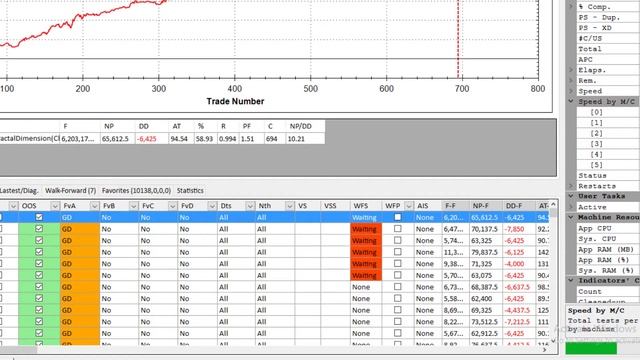Collapse the Machine Resources section
640x360 pixels.
click(x=571, y=217)
